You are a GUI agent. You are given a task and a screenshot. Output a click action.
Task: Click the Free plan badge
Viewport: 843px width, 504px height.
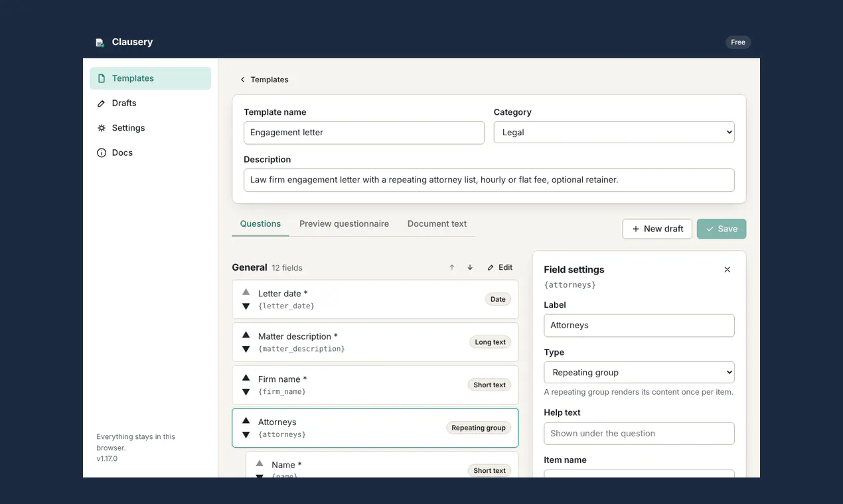click(x=738, y=42)
